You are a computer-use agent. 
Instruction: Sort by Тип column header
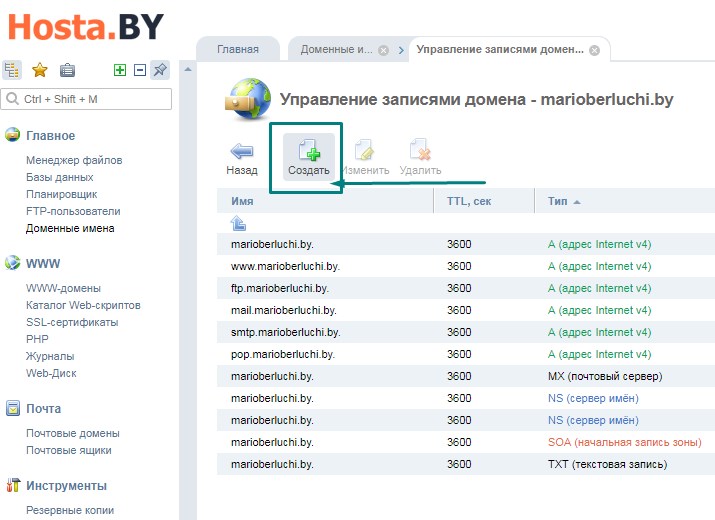[625, 201]
